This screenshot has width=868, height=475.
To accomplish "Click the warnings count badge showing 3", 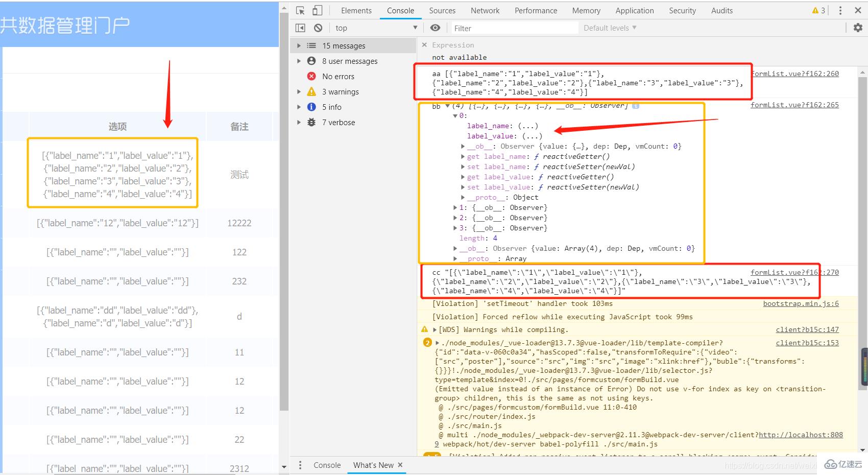I will coord(818,10).
